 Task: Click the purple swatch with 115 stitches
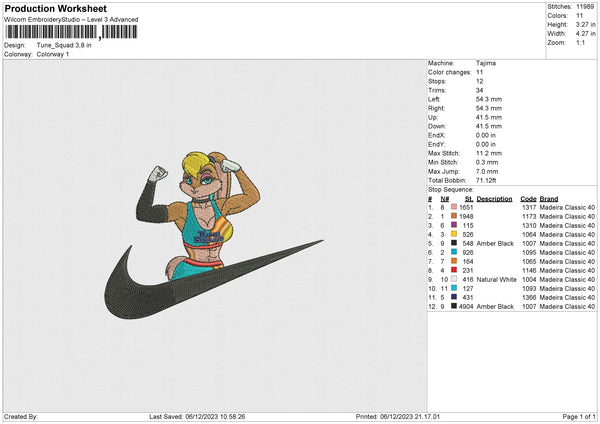tap(454, 225)
